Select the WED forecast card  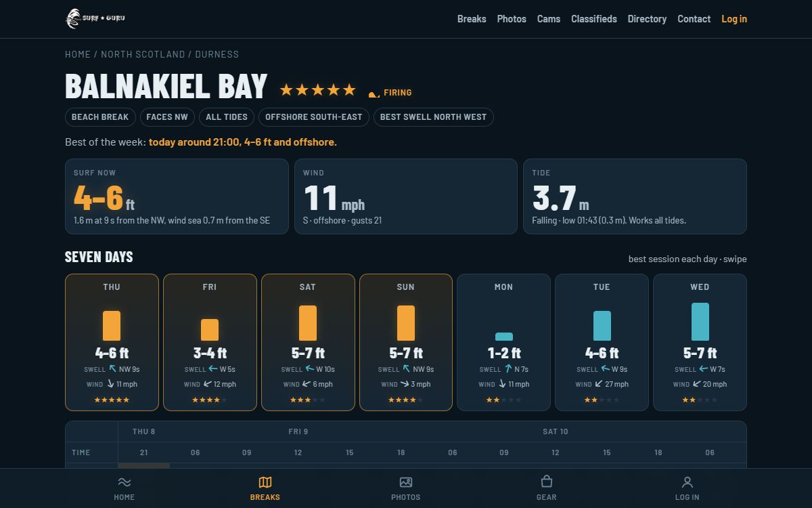pos(700,342)
